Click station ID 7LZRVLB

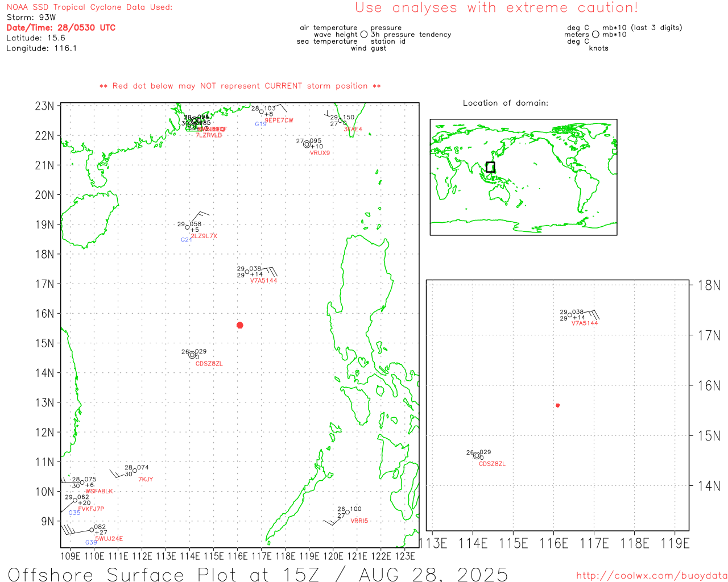209,135
